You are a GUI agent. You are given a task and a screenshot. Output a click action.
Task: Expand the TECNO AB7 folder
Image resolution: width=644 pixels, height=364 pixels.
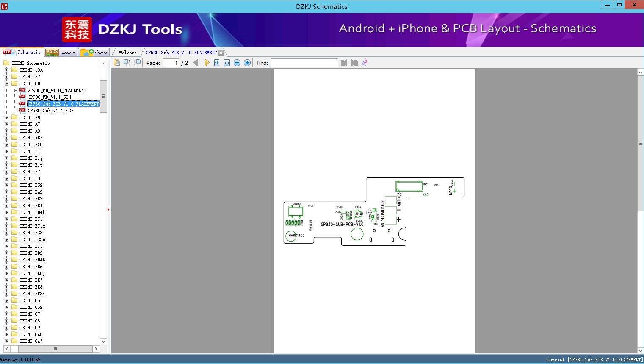tap(6, 138)
